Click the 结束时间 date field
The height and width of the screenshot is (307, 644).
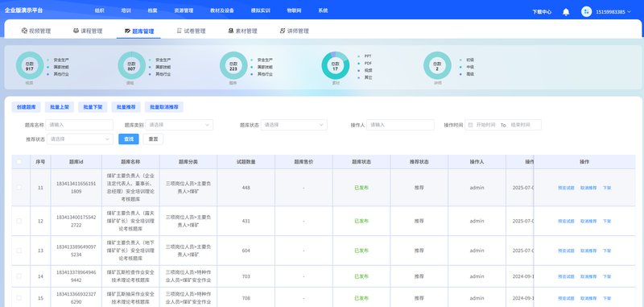520,125
